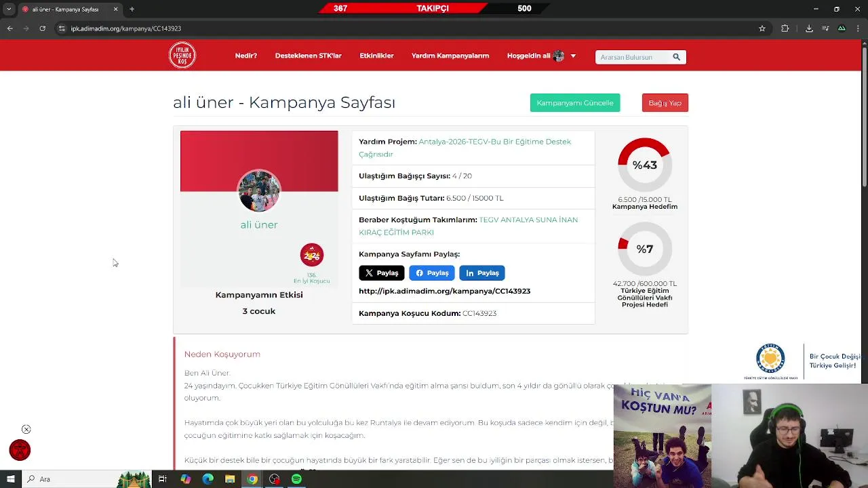868x488 pixels.
Task: Click the 'Kampanya Hedefim' label under the ring
Action: coord(645,207)
